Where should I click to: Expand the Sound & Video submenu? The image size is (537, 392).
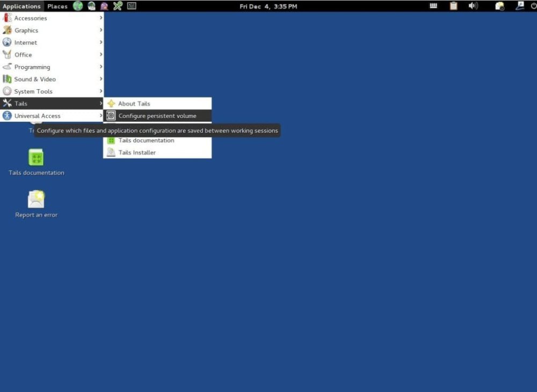(52, 79)
